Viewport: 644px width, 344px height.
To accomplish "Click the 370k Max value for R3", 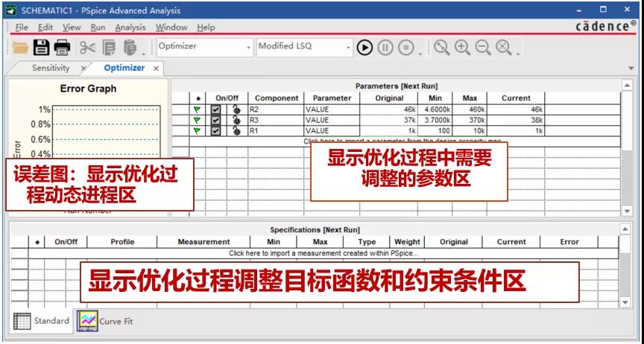I will tap(470, 121).
